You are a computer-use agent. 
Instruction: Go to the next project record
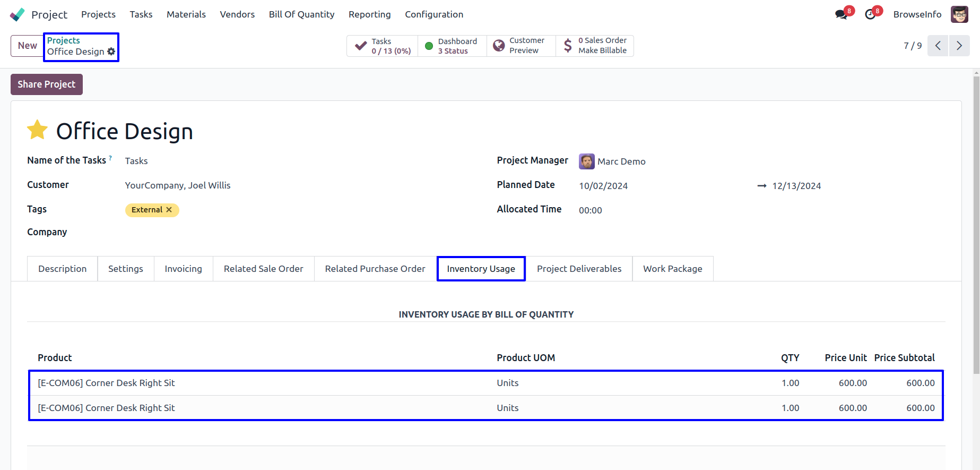959,46
